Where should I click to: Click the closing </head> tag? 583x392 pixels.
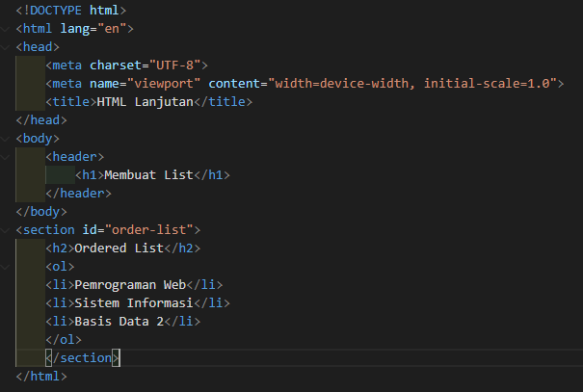click(x=41, y=120)
